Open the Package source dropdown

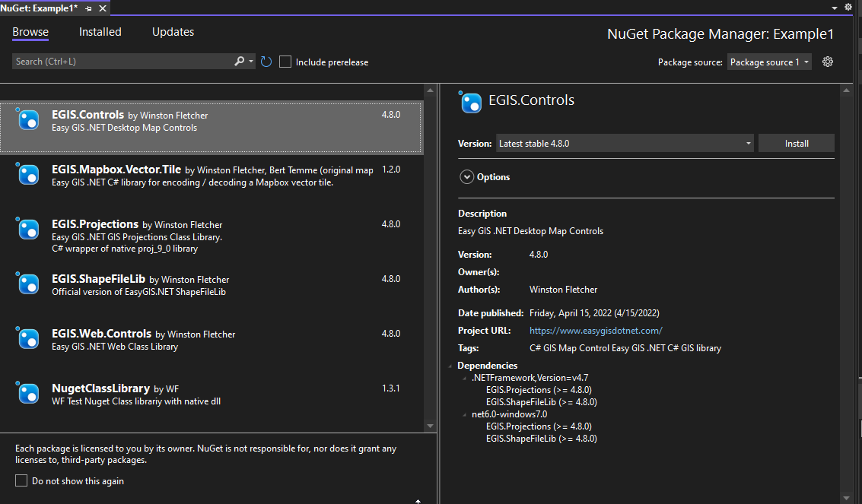coord(769,62)
